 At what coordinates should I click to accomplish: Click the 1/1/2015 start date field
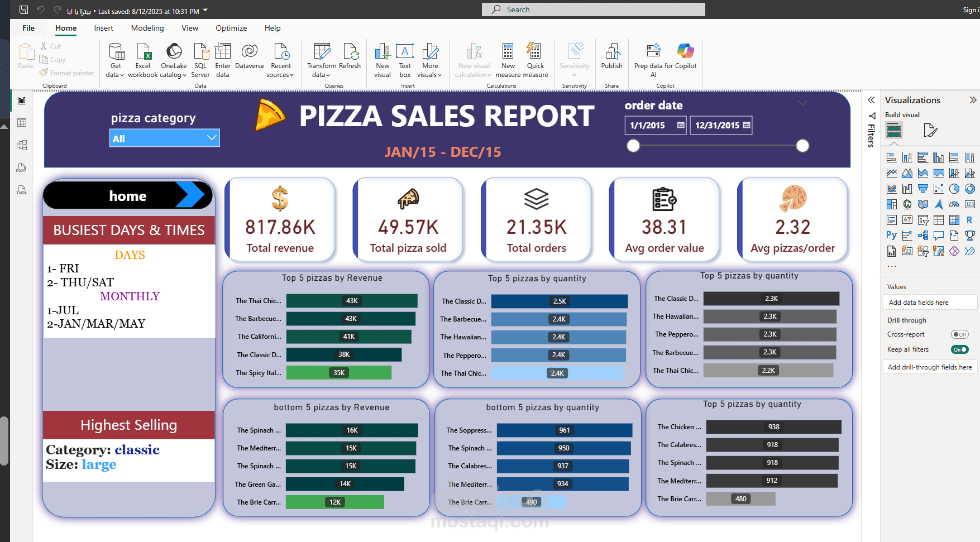coord(656,125)
